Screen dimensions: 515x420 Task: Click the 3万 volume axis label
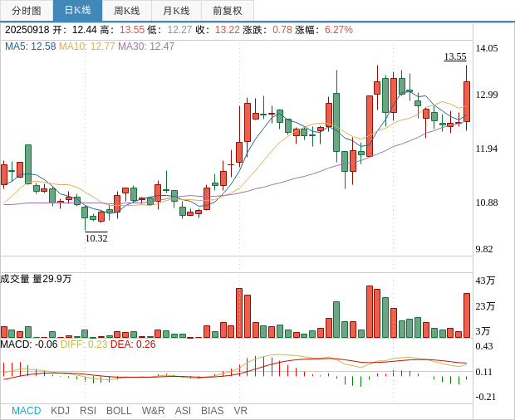click(x=483, y=331)
